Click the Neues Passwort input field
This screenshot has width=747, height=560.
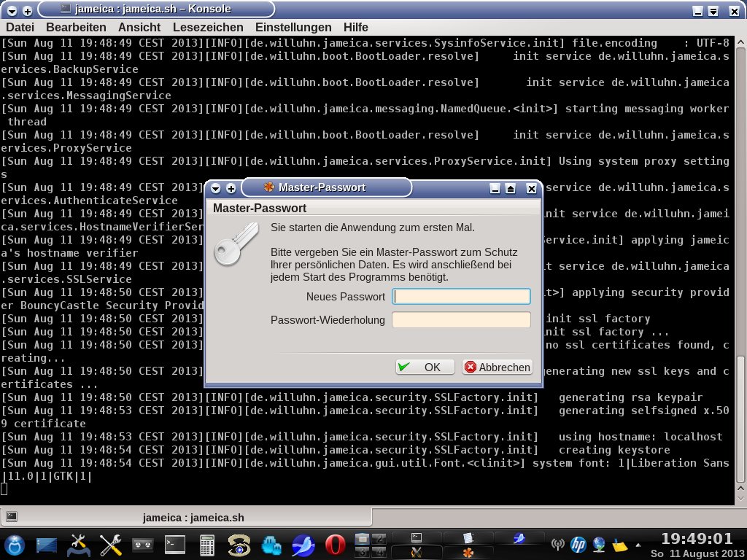pyautogui.click(x=461, y=296)
